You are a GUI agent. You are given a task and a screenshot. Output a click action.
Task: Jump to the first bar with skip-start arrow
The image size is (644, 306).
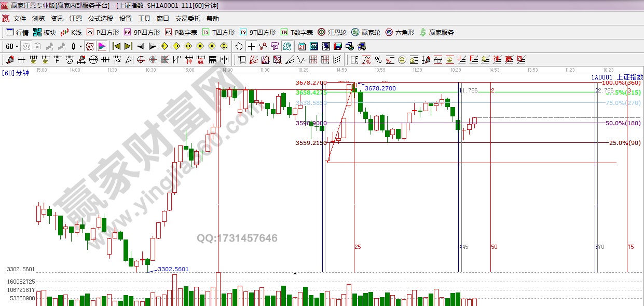click(117, 46)
